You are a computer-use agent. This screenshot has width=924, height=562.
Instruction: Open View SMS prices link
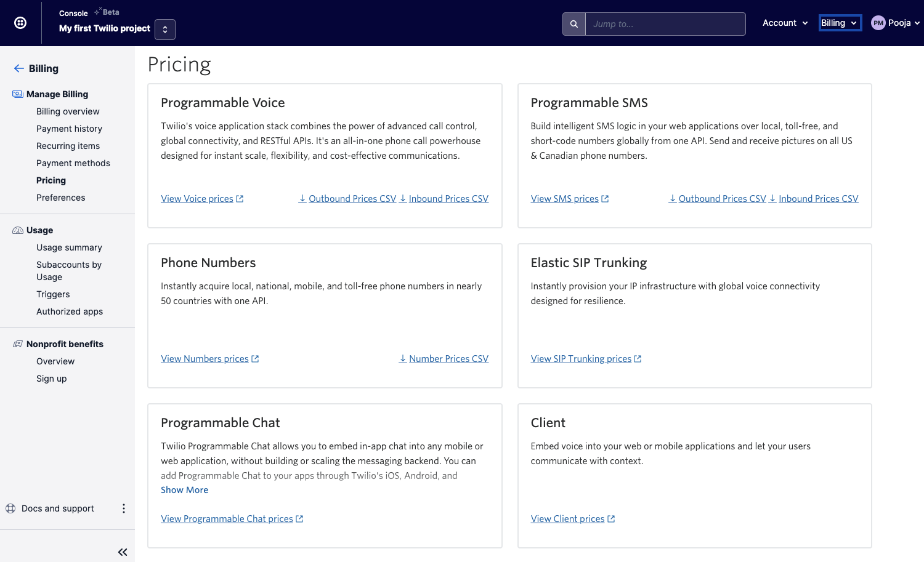565,199
